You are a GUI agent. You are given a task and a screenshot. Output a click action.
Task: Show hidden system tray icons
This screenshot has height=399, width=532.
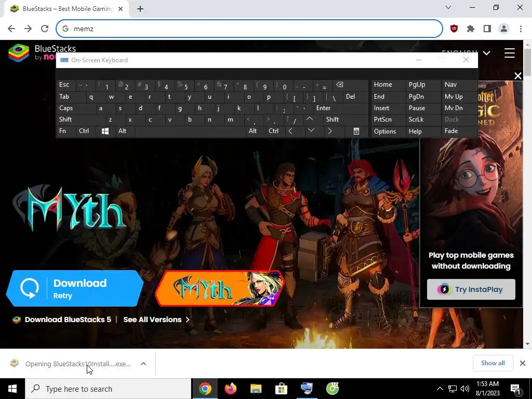(x=440, y=389)
